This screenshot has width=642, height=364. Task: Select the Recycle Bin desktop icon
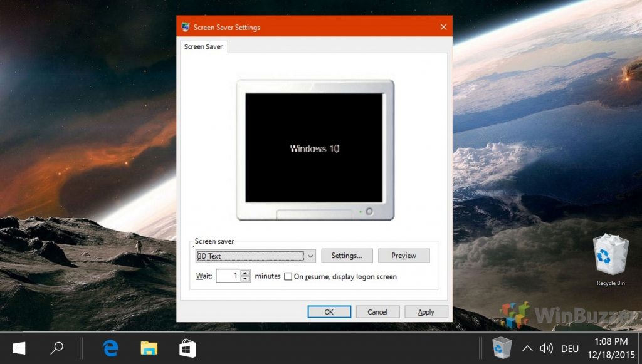point(611,260)
